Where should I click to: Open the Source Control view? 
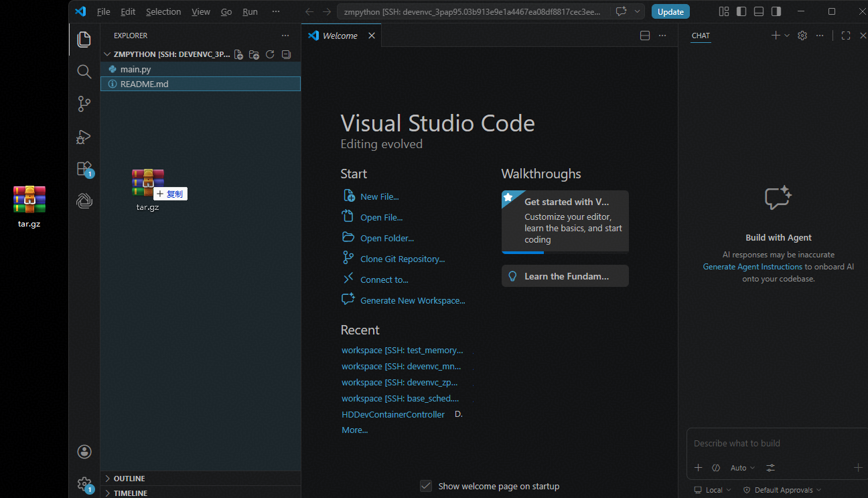[84, 104]
